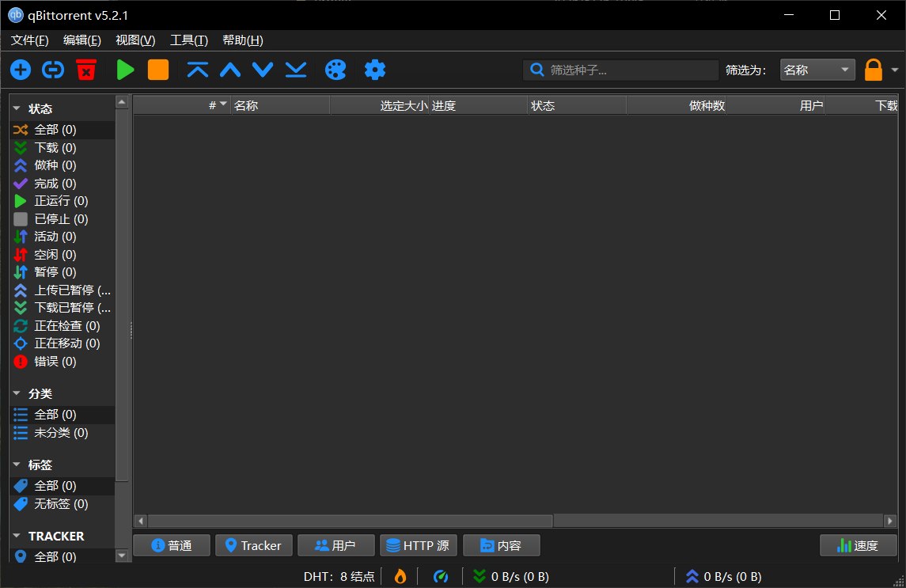Open the 文件(F) menu
The width and height of the screenshot is (906, 588).
pos(29,40)
